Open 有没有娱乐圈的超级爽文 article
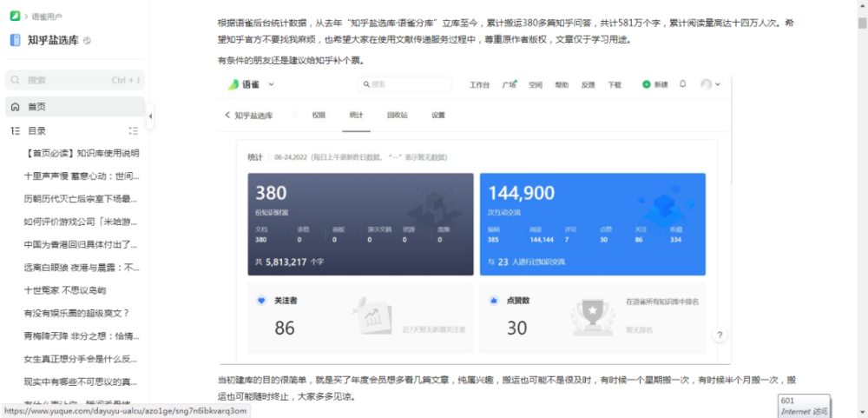The image size is (868, 418). pos(76,313)
